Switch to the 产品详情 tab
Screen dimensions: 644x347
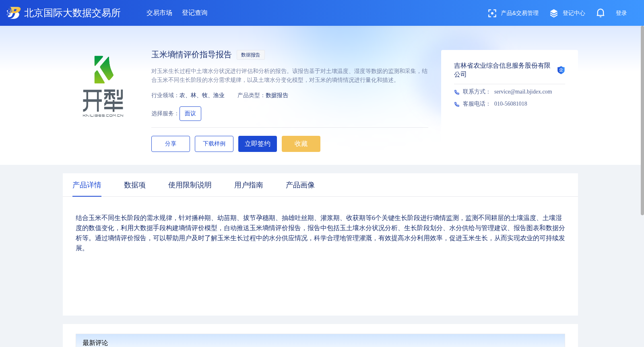pos(87,185)
